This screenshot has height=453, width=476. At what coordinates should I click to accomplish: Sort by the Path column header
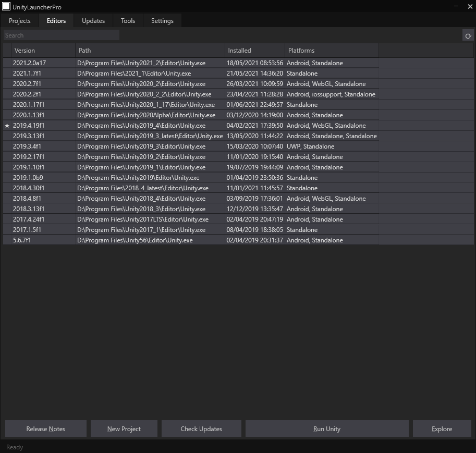pos(150,51)
